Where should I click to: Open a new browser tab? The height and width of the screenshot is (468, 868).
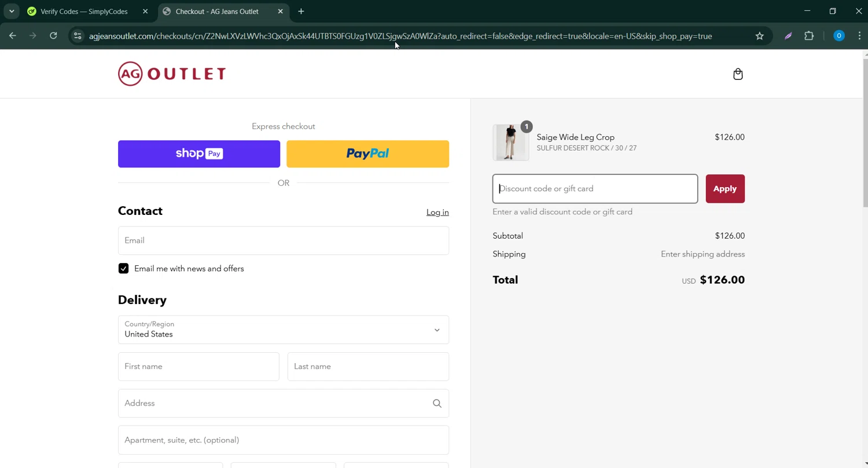pyautogui.click(x=301, y=11)
